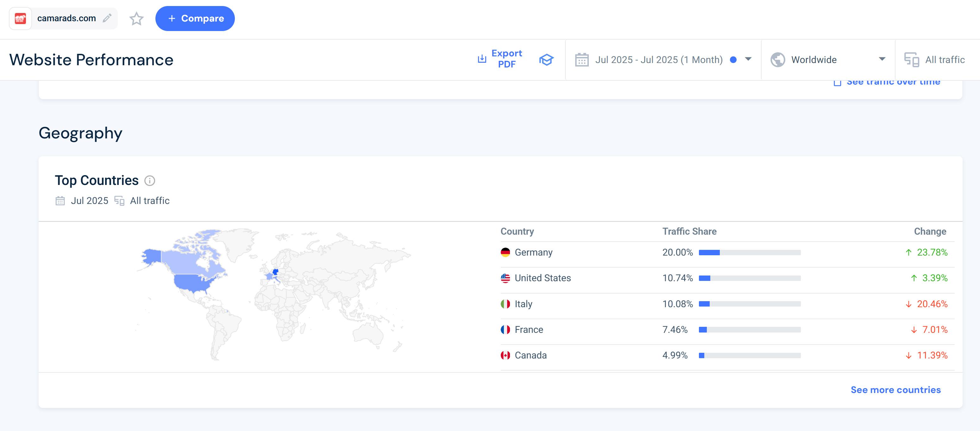This screenshot has width=980, height=431.
Task: Click the graduation cap learning icon
Action: click(x=546, y=60)
